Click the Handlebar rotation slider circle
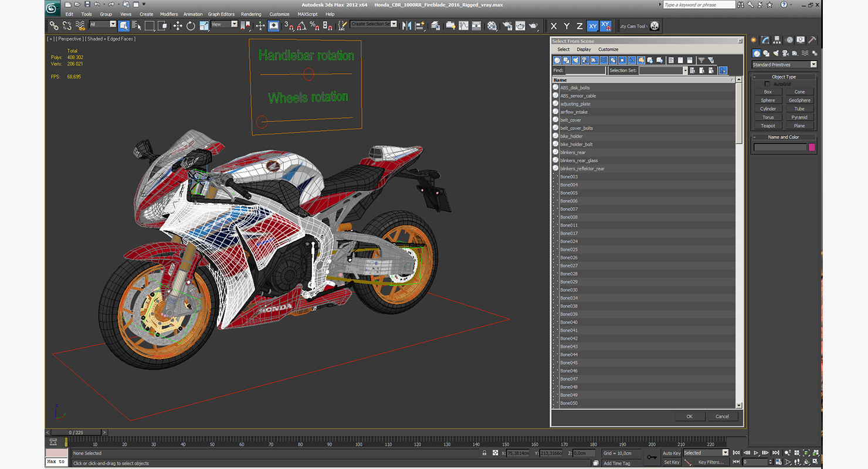 point(308,74)
